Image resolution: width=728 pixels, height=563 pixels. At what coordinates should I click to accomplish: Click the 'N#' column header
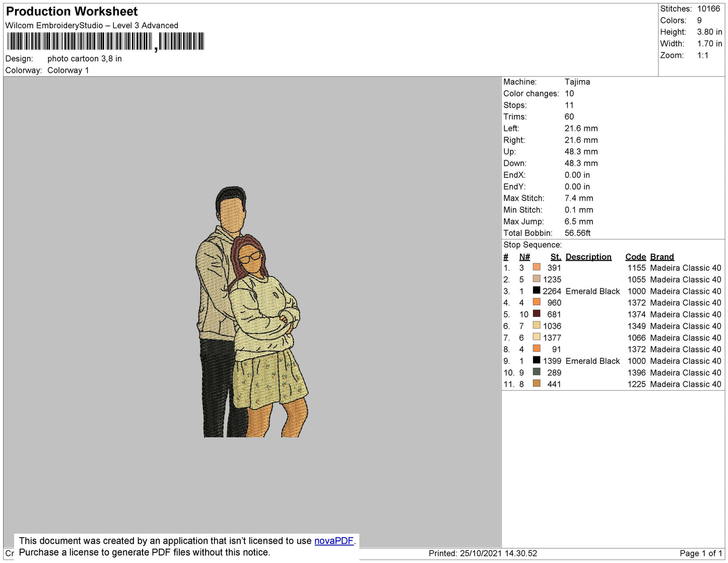[x=524, y=257]
